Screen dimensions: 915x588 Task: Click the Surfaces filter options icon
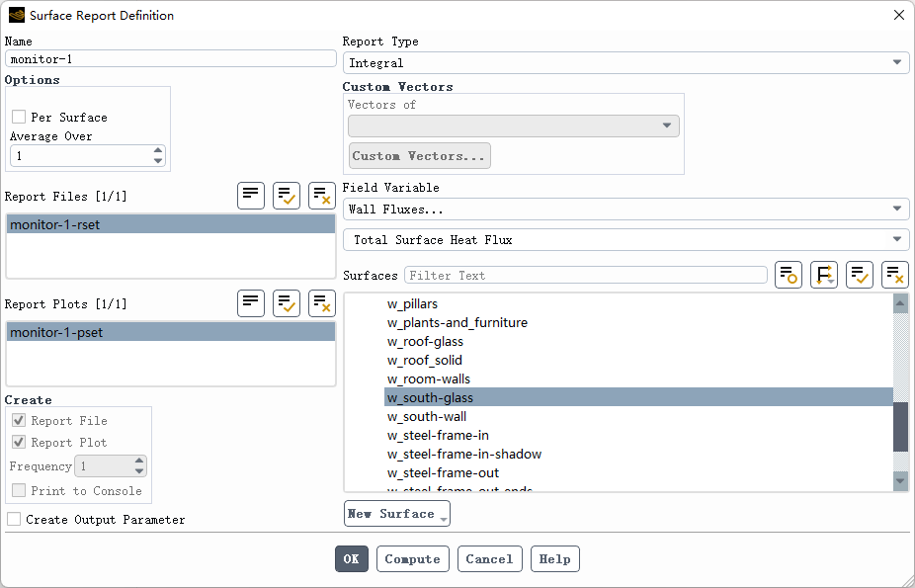point(824,275)
